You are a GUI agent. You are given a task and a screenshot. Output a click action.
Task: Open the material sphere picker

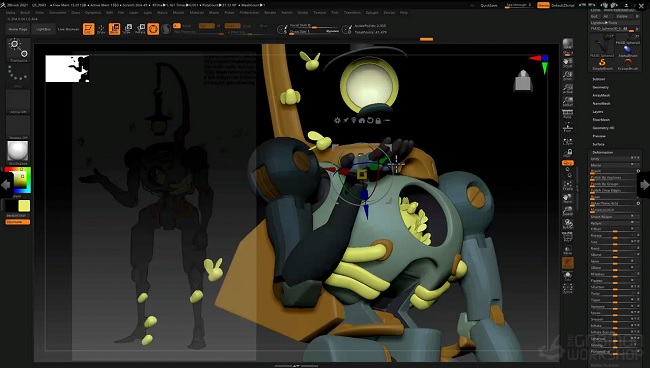(x=18, y=152)
